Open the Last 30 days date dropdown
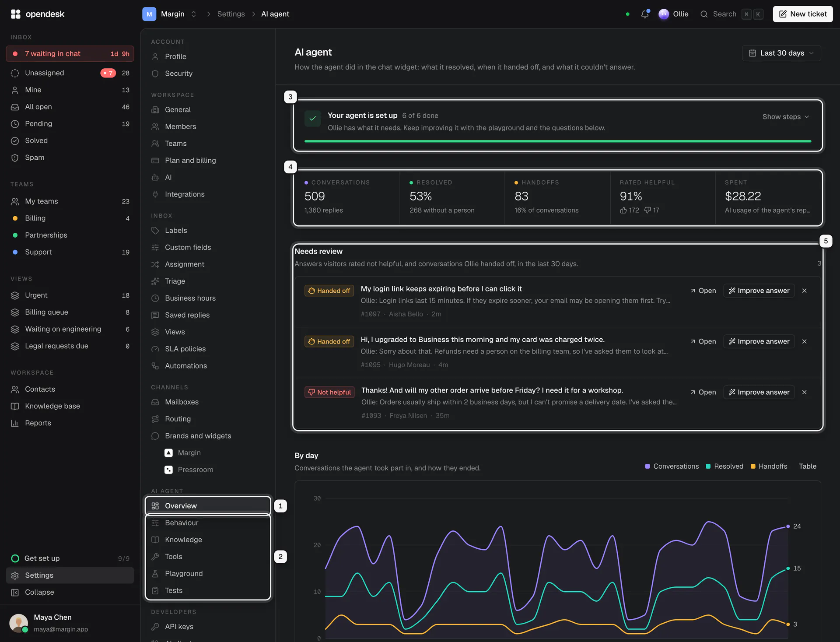 (781, 53)
